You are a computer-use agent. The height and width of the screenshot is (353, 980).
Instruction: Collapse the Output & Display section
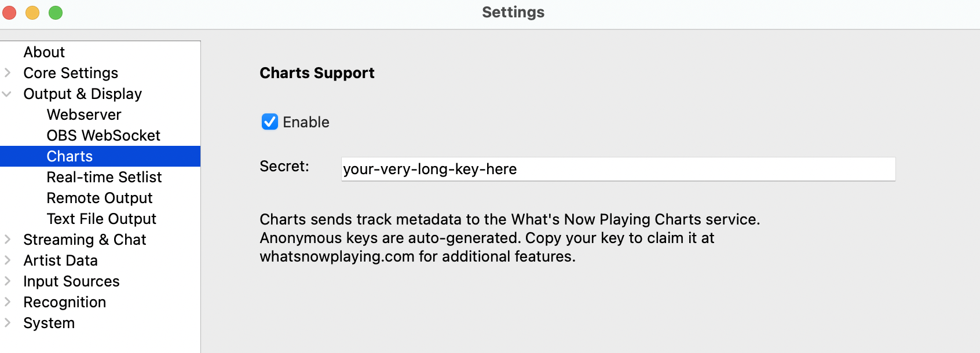(8, 93)
